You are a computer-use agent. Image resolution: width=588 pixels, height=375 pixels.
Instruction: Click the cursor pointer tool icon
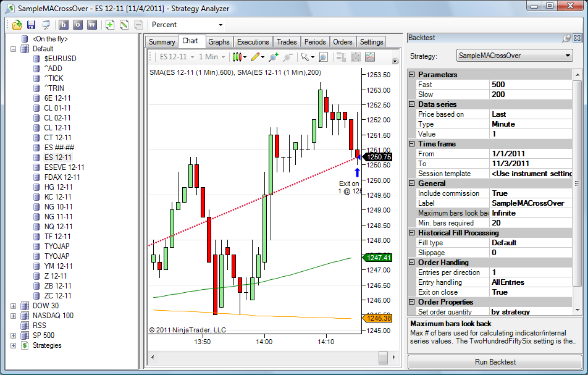click(305, 57)
